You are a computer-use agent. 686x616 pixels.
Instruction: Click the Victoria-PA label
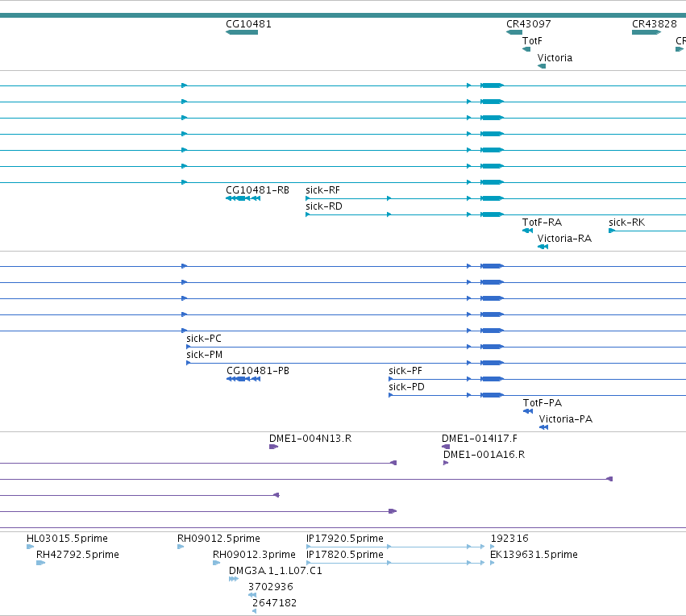tap(566, 419)
